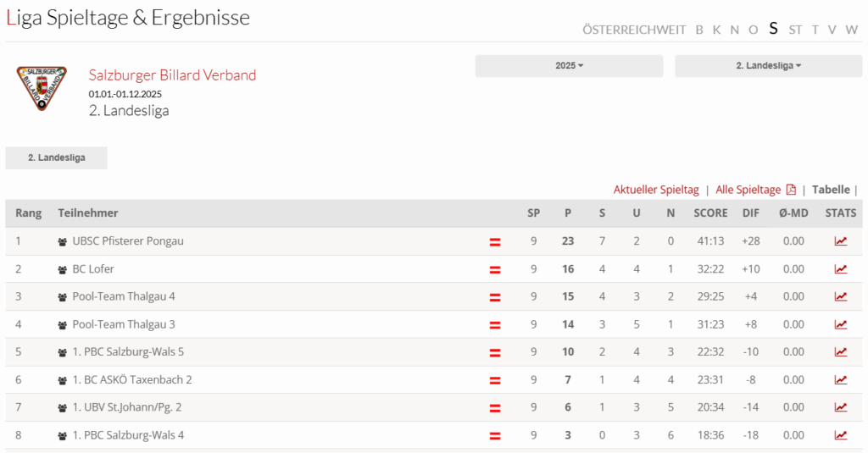The height and width of the screenshot is (453, 868).
Task: Open stats chart for 1. PBC Salzburg-Wals 4
Action: click(x=840, y=435)
